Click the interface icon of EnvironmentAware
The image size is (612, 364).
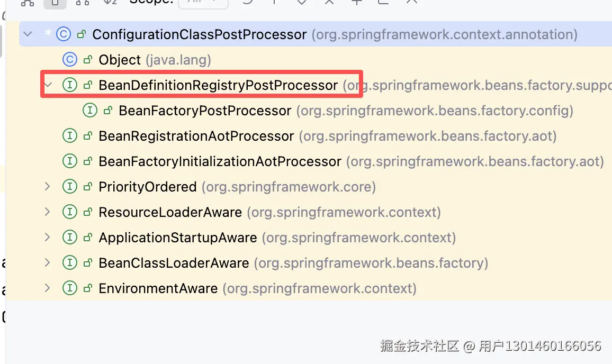(x=69, y=288)
